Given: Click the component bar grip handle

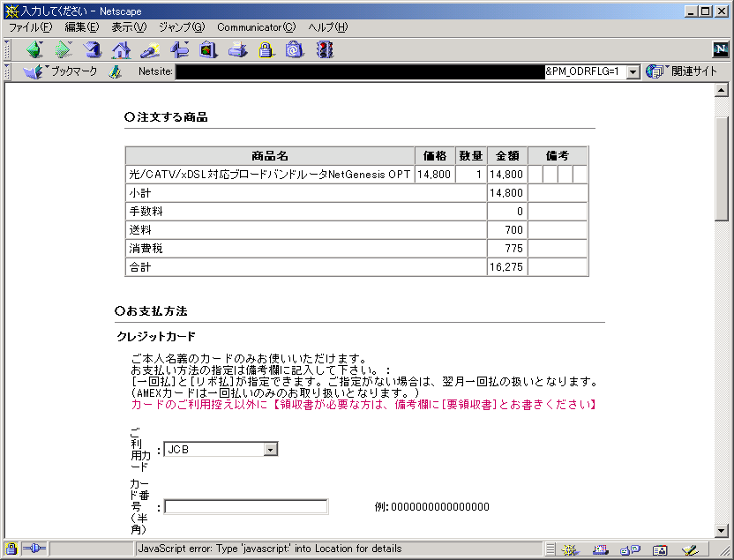Looking at the screenshot, I should (550, 549).
